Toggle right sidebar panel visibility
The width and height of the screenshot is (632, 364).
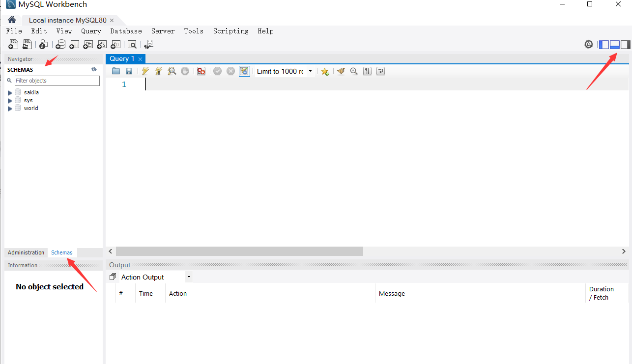pyautogui.click(x=625, y=45)
